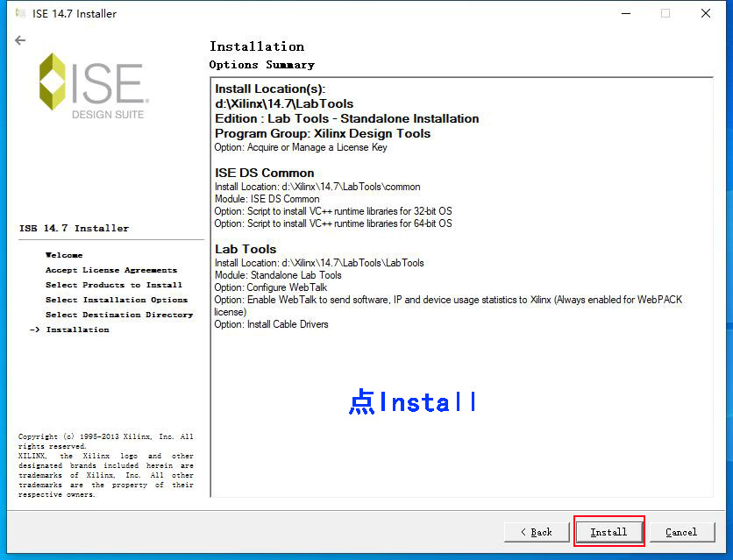Screen dimensions: 733x560
Task: Open Select Products to Install step
Action: pos(114,285)
